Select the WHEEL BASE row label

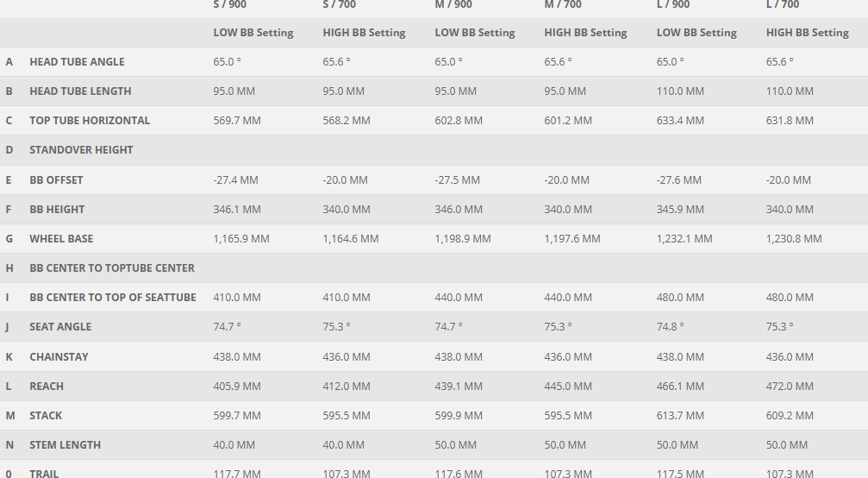pyautogui.click(x=61, y=239)
